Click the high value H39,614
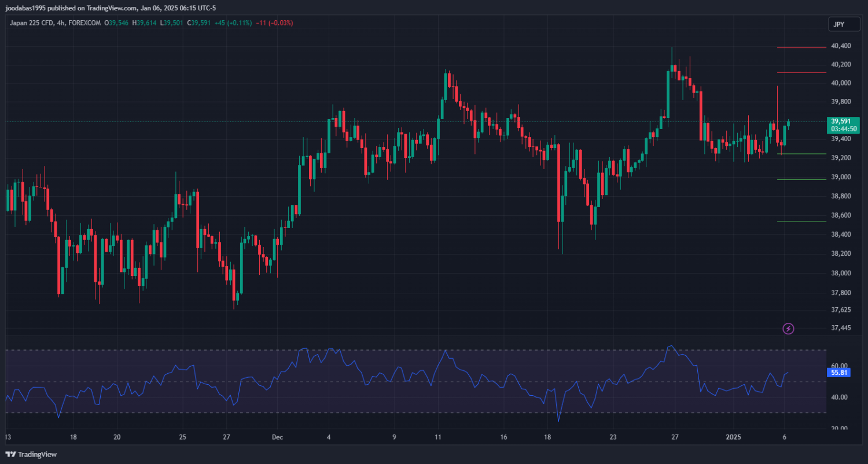 (x=144, y=23)
